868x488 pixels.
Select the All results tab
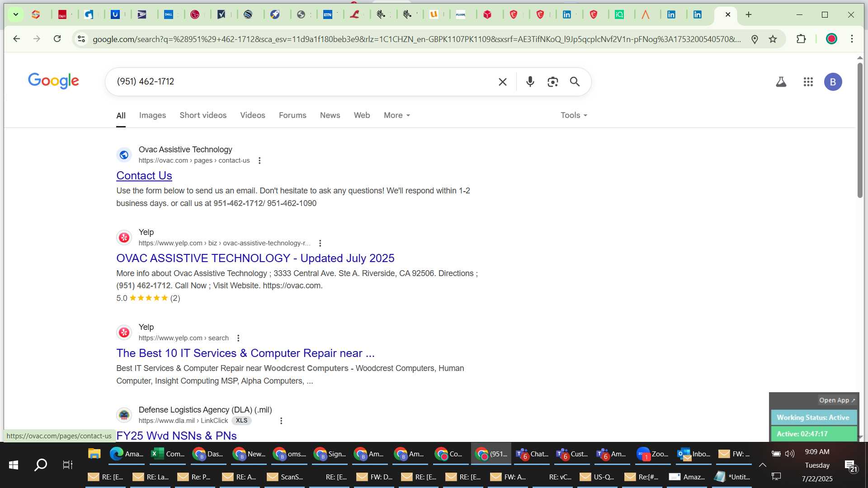[x=121, y=115]
